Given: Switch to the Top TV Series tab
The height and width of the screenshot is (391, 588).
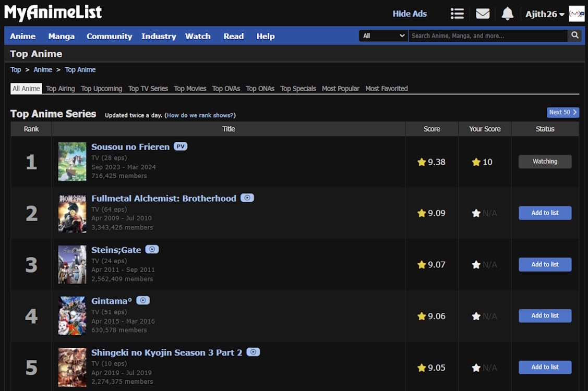Looking at the screenshot, I should pos(148,89).
